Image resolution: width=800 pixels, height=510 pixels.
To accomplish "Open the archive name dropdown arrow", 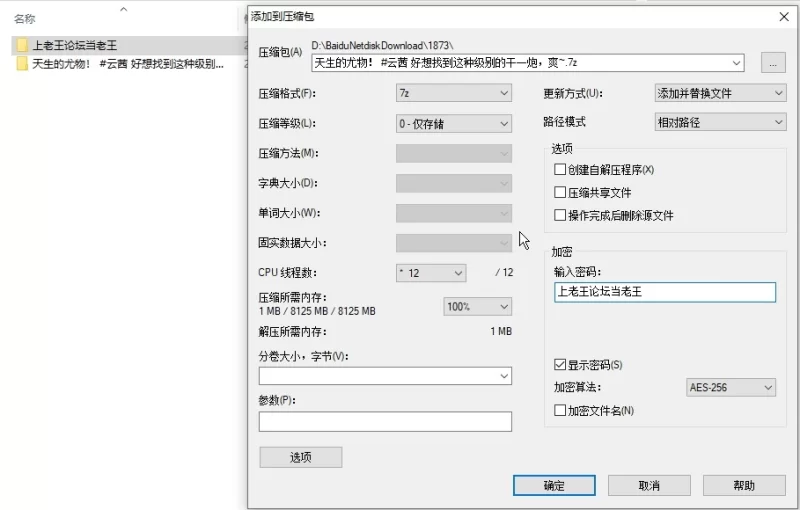I will [x=736, y=63].
